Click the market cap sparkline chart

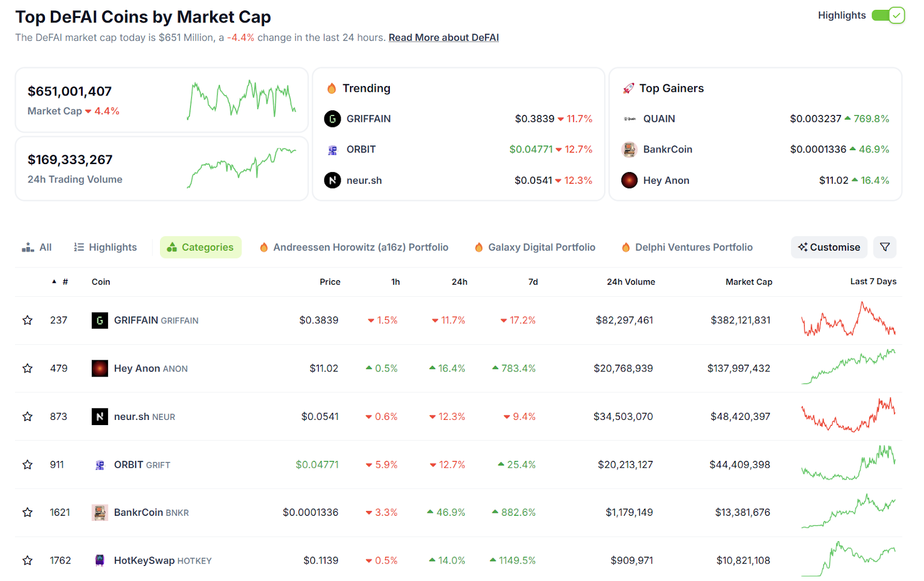[x=242, y=100]
